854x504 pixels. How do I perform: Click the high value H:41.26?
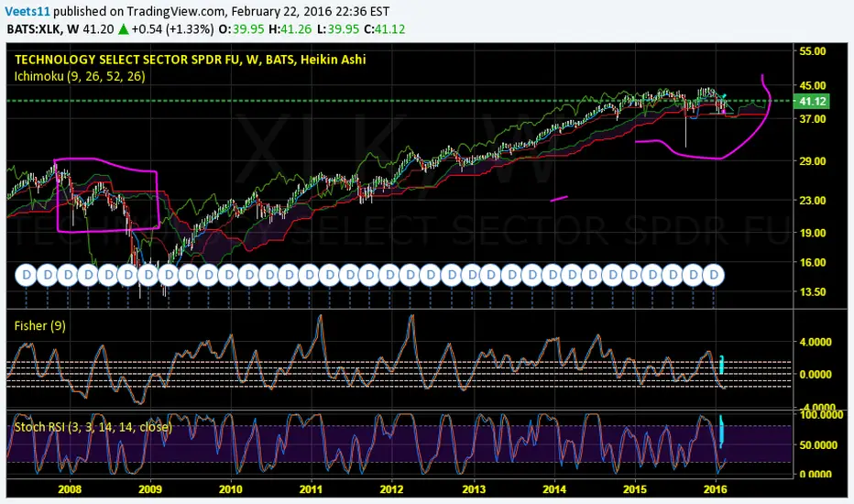pyautogui.click(x=289, y=29)
